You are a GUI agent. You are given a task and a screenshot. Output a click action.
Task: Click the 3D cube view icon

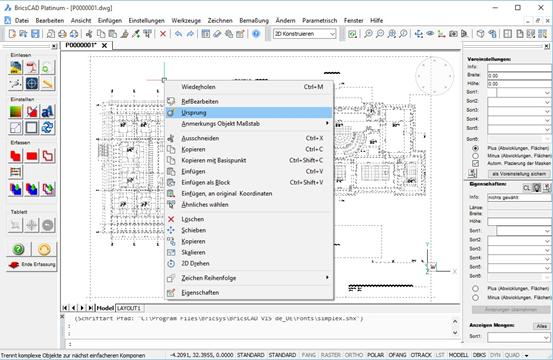[x=480, y=34]
